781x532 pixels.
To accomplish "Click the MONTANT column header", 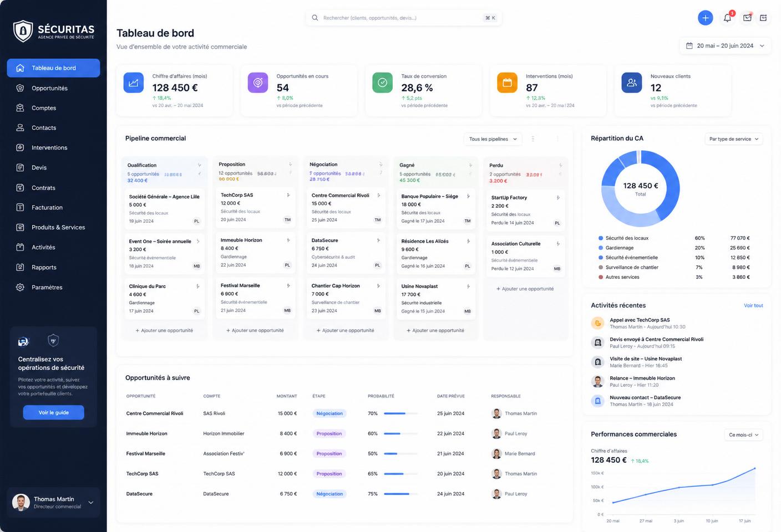I will pyautogui.click(x=287, y=396).
